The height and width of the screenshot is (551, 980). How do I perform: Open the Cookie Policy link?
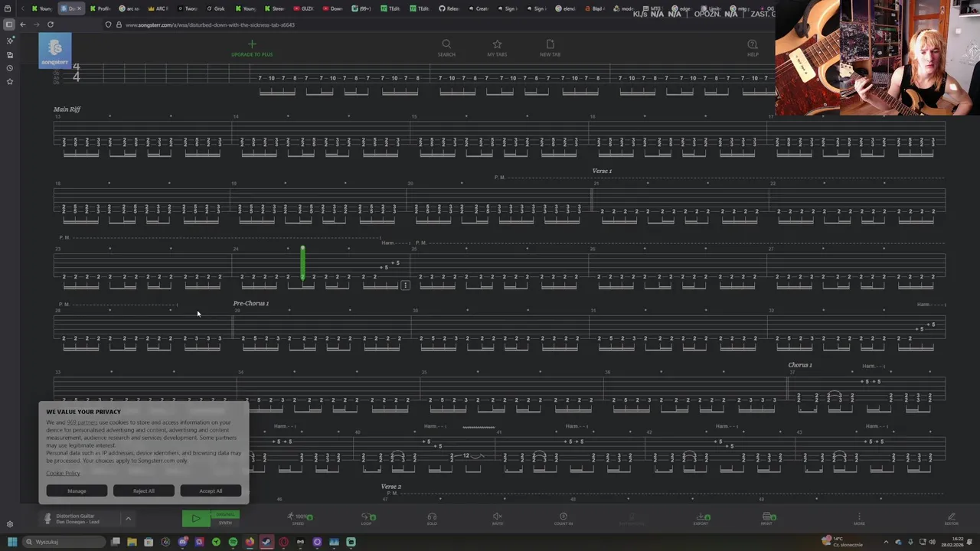click(63, 473)
